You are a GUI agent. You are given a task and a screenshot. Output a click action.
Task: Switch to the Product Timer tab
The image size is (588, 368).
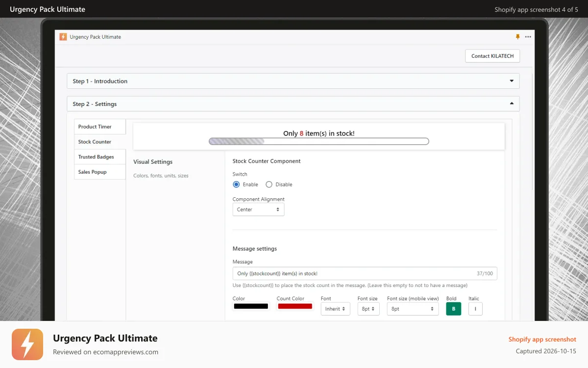coord(100,127)
